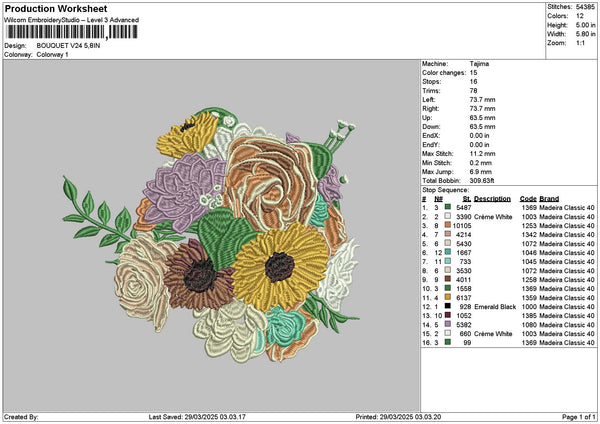Click the Last Saved timestamp
The image size is (600, 424).
click(x=197, y=417)
